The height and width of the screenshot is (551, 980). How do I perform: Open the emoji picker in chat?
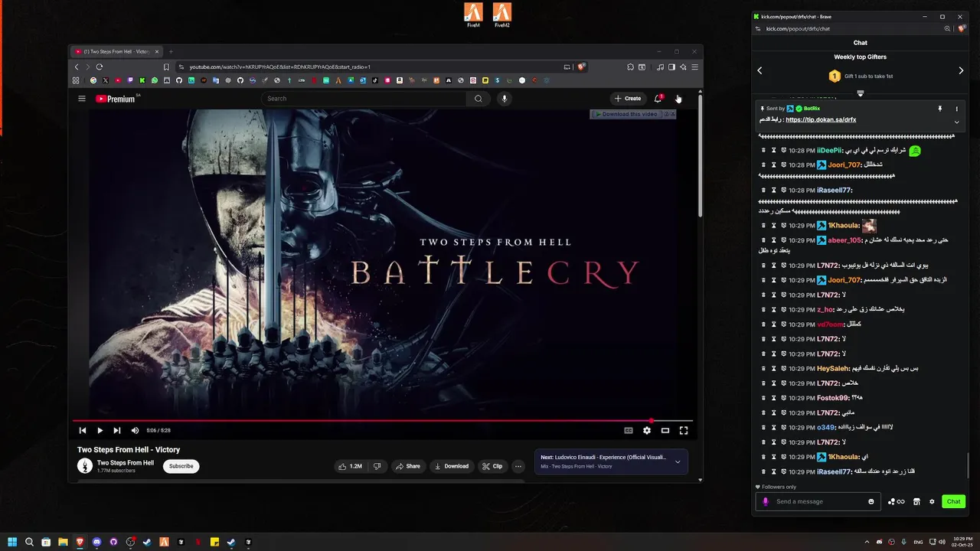tap(871, 502)
